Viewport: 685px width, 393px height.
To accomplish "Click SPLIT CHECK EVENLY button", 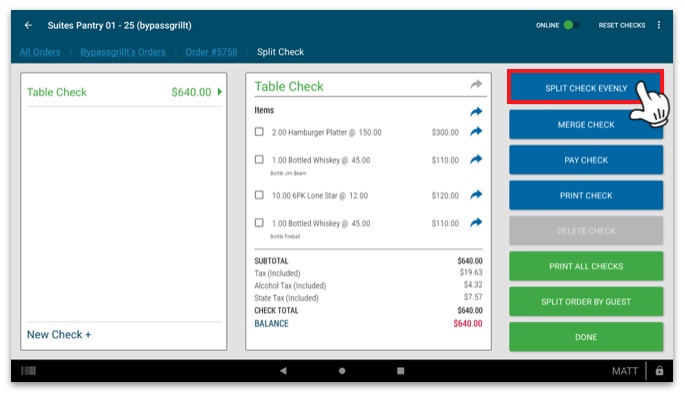I will pyautogui.click(x=586, y=87).
